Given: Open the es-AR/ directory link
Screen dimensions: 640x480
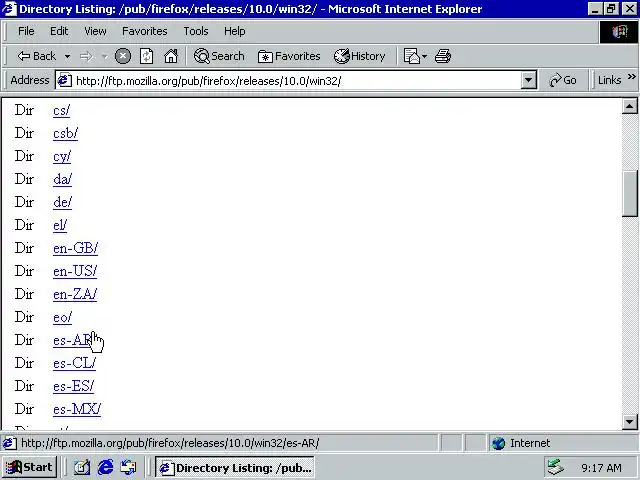Looking at the screenshot, I should (73, 340).
